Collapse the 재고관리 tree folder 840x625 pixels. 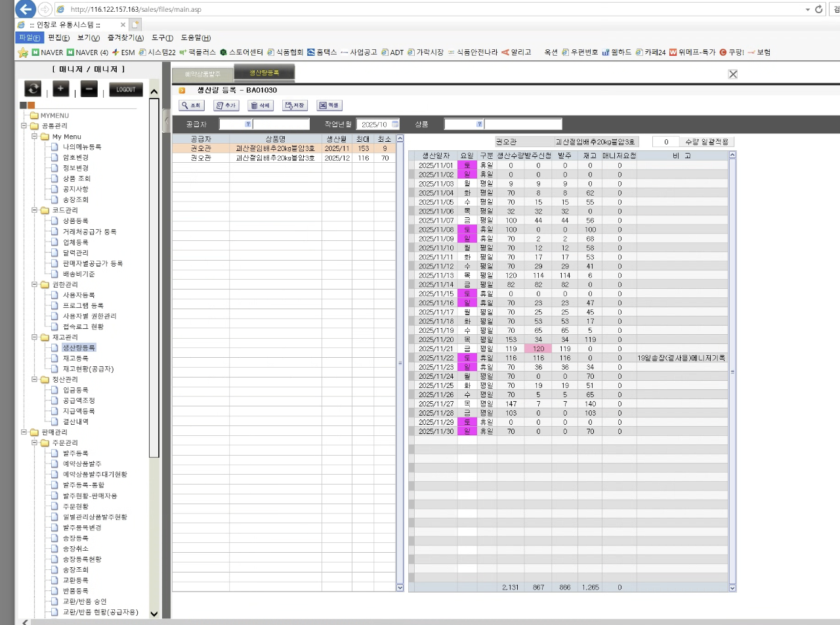[35, 337]
